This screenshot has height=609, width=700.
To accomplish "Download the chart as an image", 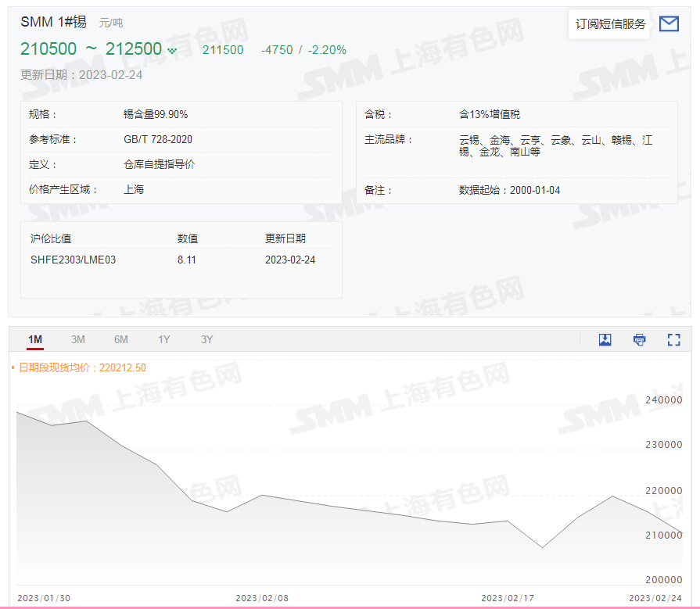I will click(605, 339).
